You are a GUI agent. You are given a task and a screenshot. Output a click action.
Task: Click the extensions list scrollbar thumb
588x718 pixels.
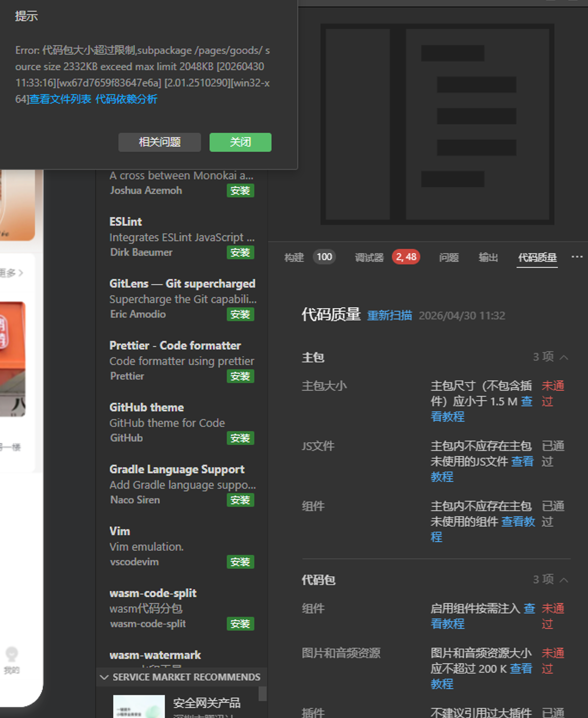point(263,694)
